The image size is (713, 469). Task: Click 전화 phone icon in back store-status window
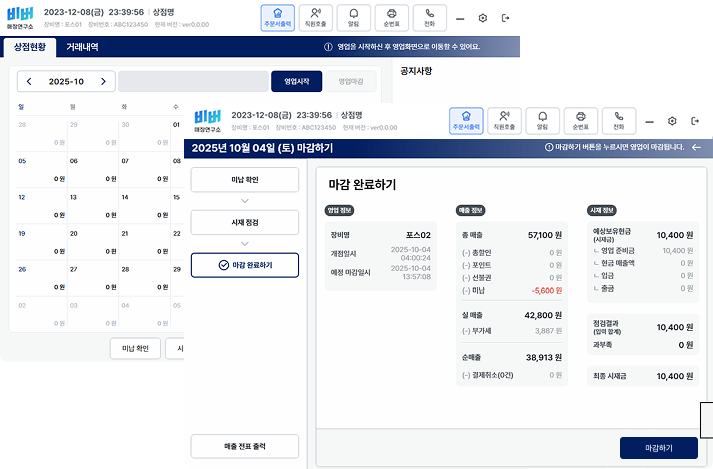[430, 18]
